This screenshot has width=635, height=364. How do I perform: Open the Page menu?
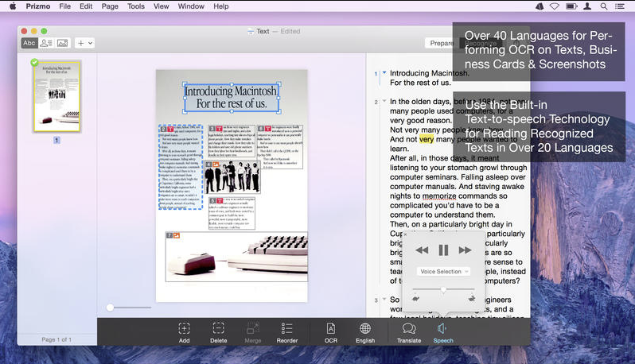pyautogui.click(x=110, y=6)
